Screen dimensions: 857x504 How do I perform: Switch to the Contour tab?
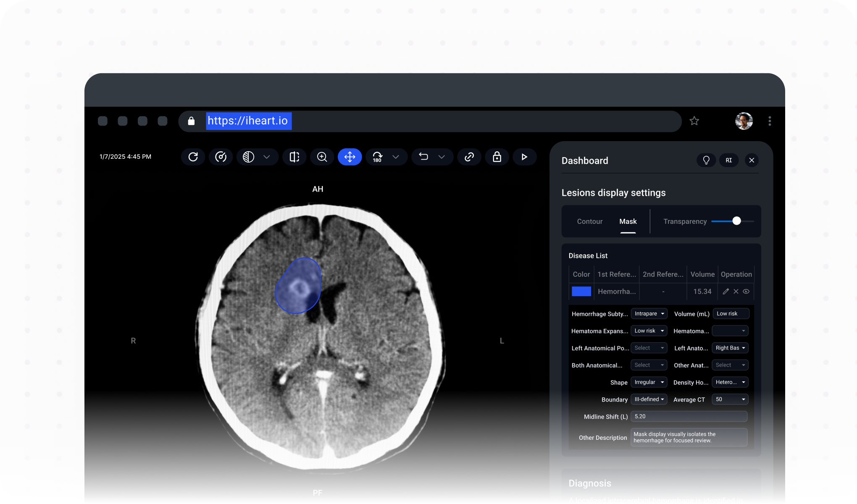590,221
